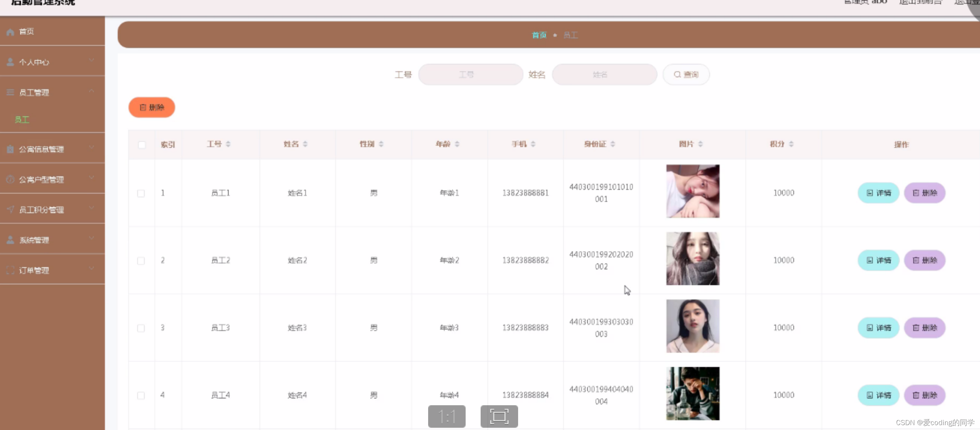Image resolution: width=980 pixels, height=430 pixels.
Task: Open 详情 details for 员工2
Action: pyautogui.click(x=878, y=260)
